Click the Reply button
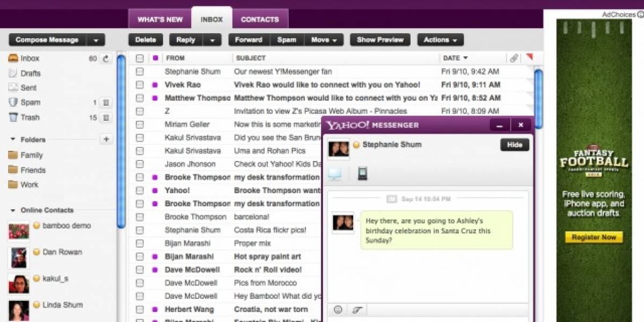644x322 pixels. click(x=186, y=40)
